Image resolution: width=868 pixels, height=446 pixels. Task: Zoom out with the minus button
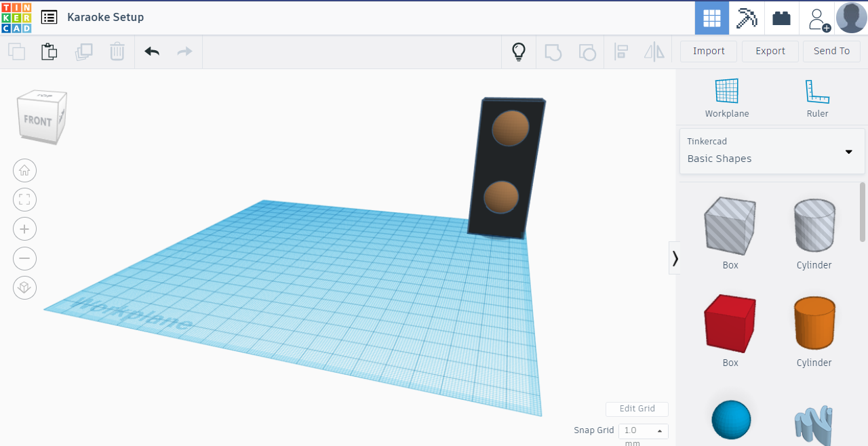[x=25, y=258]
